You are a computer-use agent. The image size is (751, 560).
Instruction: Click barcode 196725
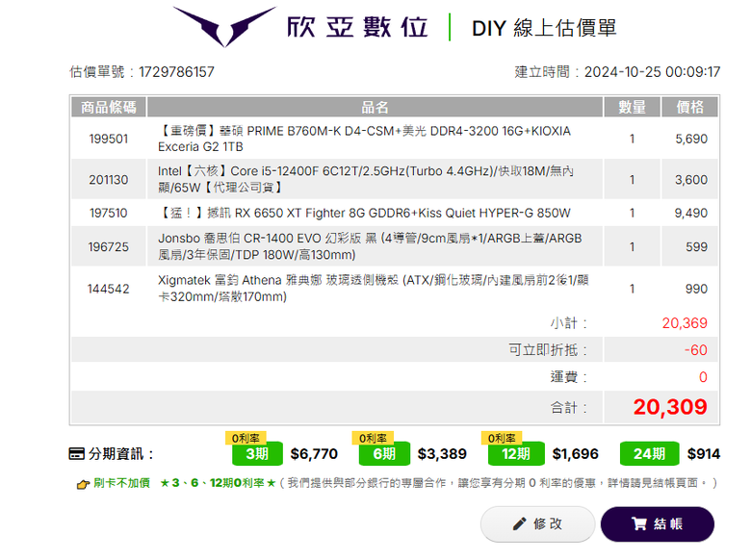(109, 247)
